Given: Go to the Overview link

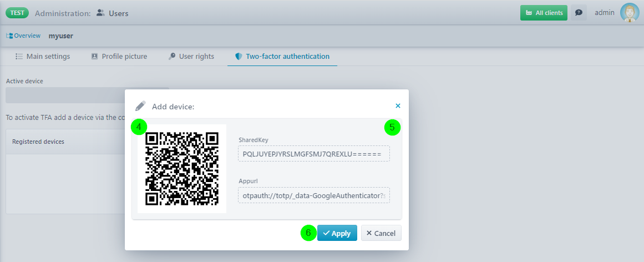Looking at the screenshot, I should [27, 36].
